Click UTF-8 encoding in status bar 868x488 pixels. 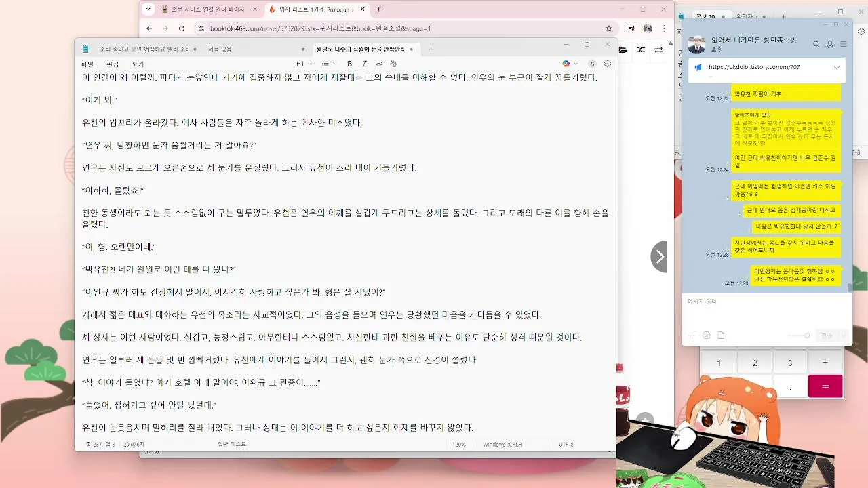(x=566, y=445)
